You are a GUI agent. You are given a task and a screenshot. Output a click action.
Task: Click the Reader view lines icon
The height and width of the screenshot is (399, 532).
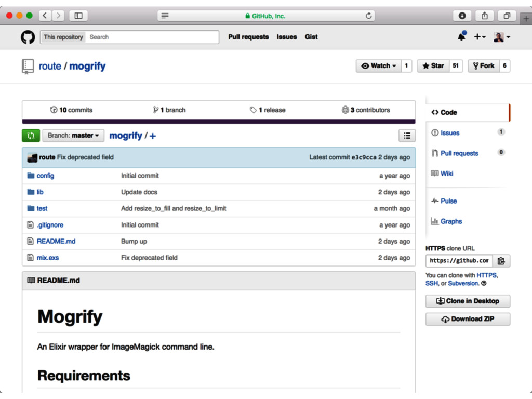tap(165, 16)
